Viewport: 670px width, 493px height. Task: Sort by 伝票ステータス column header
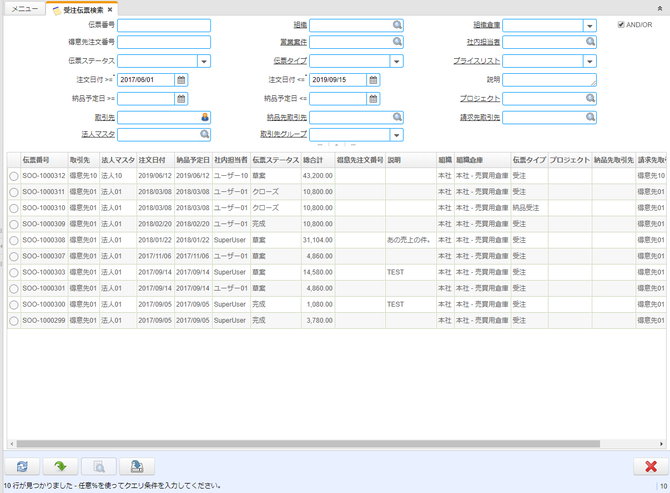tap(275, 160)
